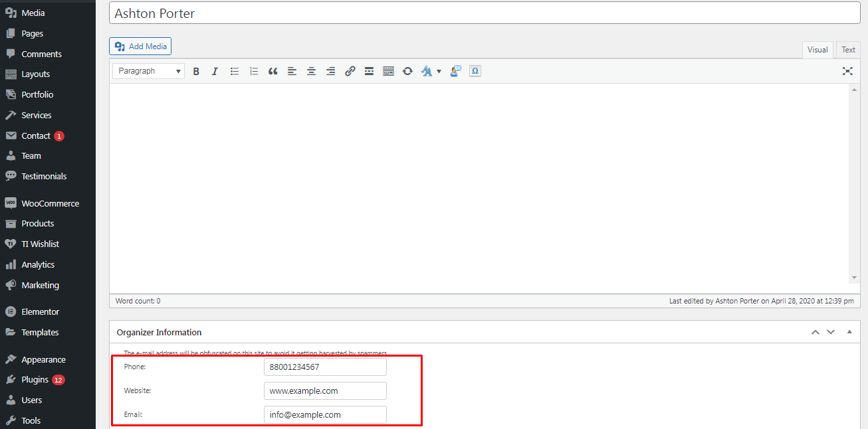Open Plugins in the sidebar
Image resolution: width=868 pixels, height=429 pixels.
[48, 380]
